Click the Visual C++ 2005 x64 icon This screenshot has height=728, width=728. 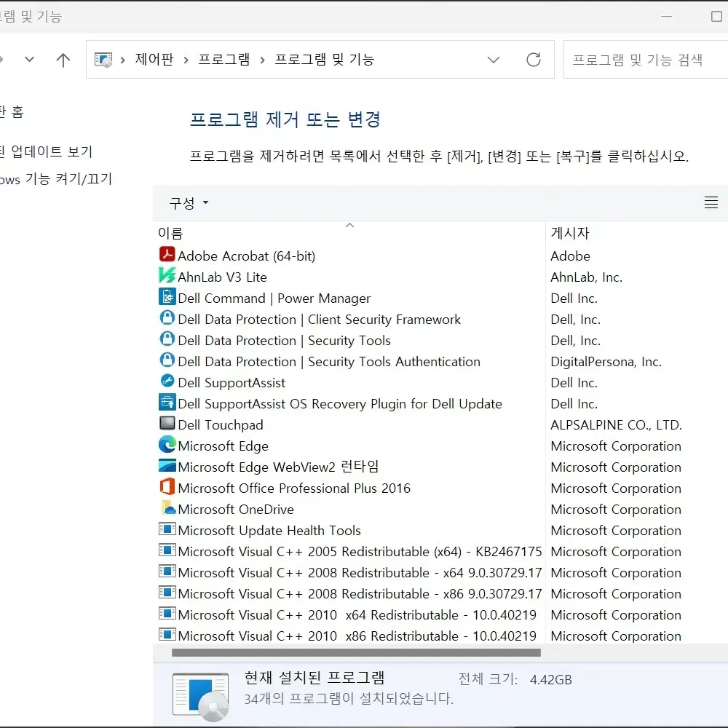(167, 550)
